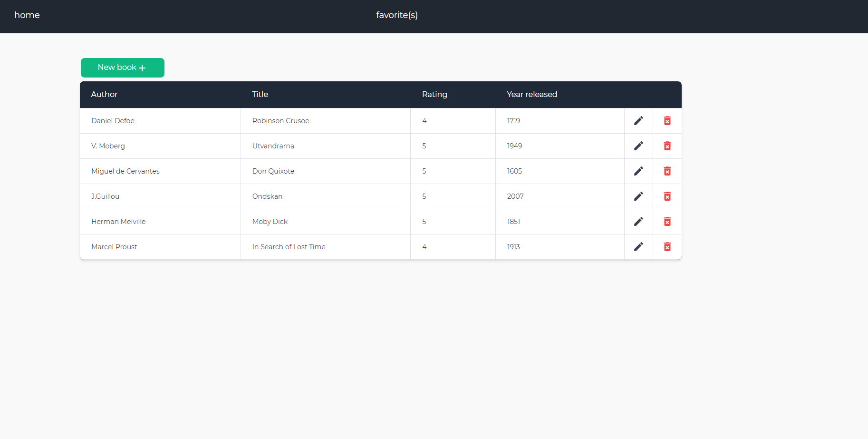
Task: Click the Utvandrarna title text
Action: 273,146
